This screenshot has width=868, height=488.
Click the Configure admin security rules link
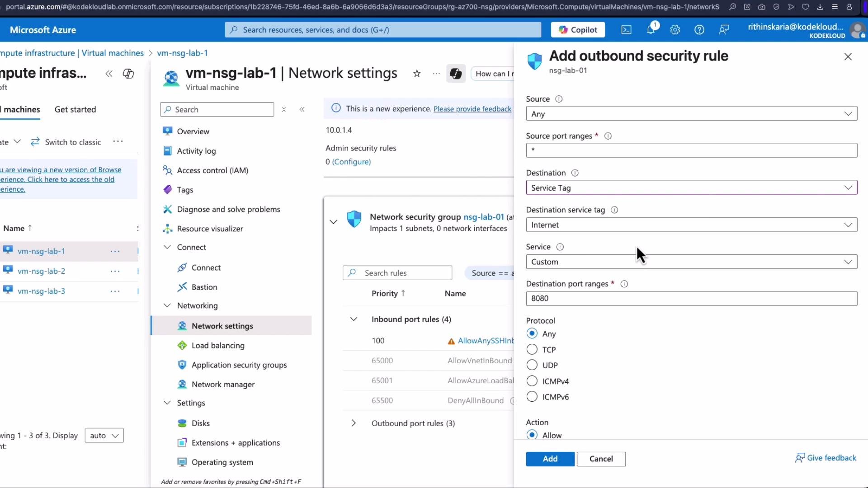pos(351,162)
